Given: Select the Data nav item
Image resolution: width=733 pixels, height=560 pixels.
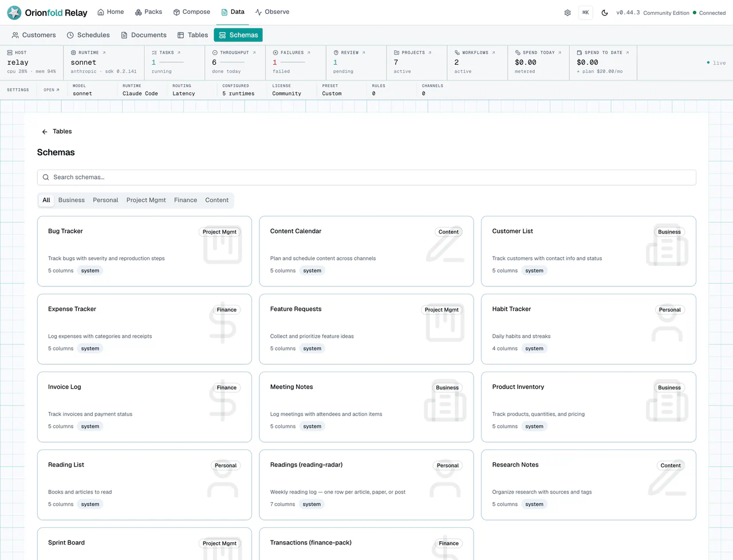Looking at the screenshot, I should (x=233, y=12).
